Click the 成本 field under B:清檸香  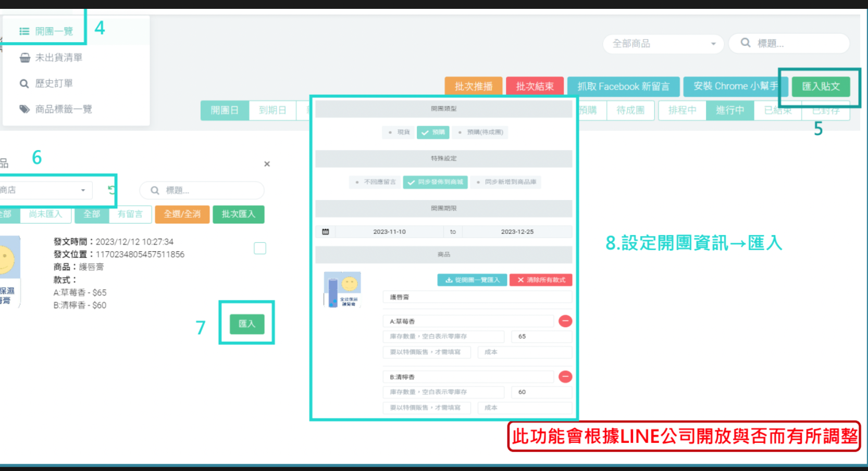point(525,407)
